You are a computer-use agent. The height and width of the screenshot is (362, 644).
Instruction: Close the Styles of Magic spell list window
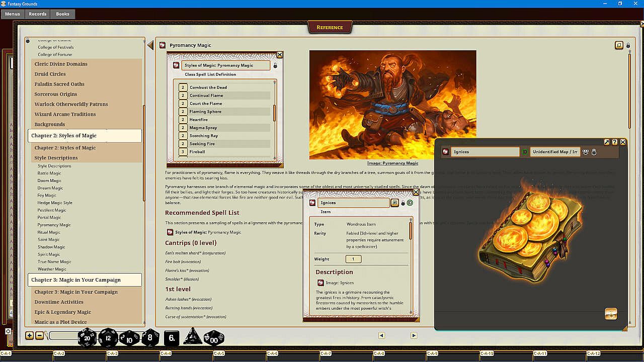coord(280,55)
